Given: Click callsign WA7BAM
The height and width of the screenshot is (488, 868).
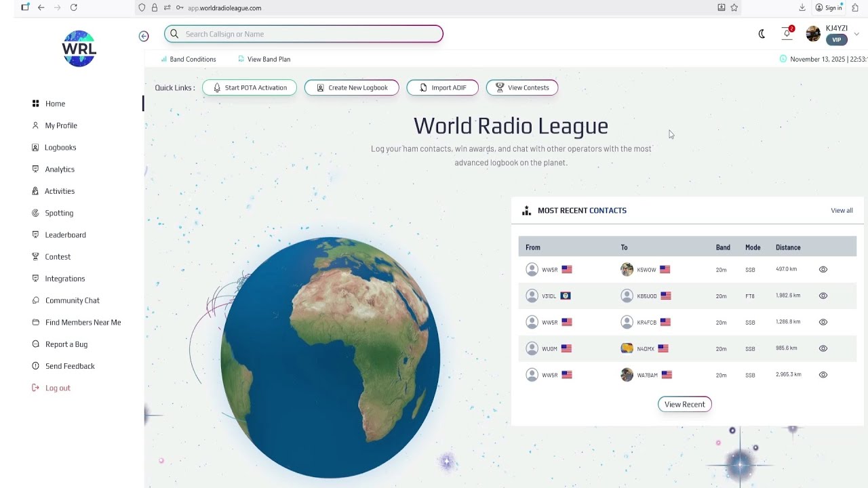Looking at the screenshot, I should pos(648,375).
